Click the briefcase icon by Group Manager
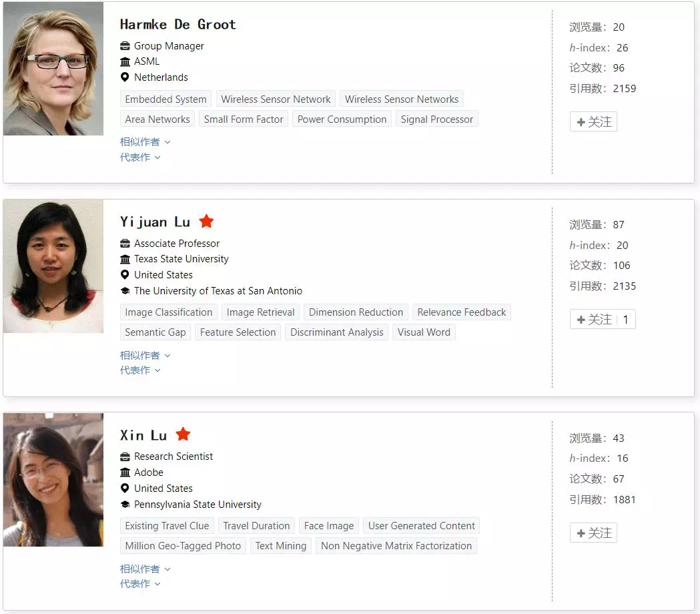700x614 pixels. [125, 46]
